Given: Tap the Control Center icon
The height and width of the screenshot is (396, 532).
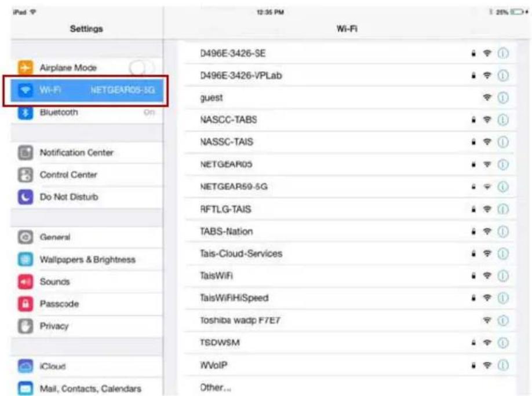Looking at the screenshot, I should [25, 175].
